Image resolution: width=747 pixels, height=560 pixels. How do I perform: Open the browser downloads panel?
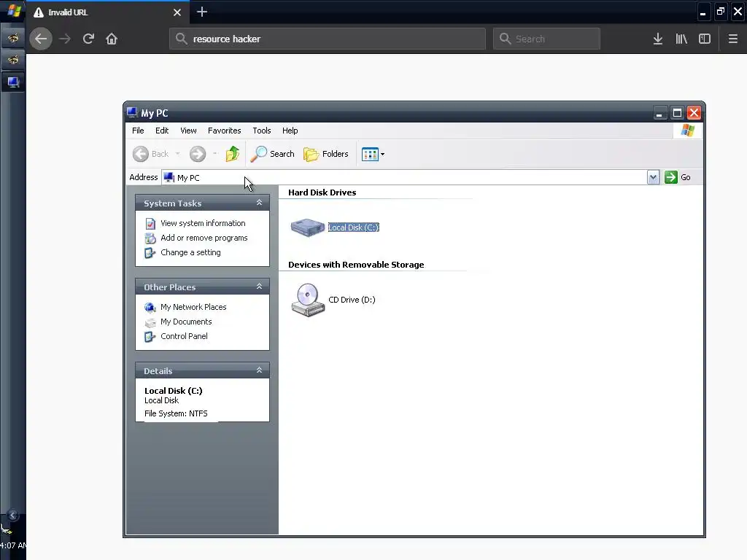657,39
